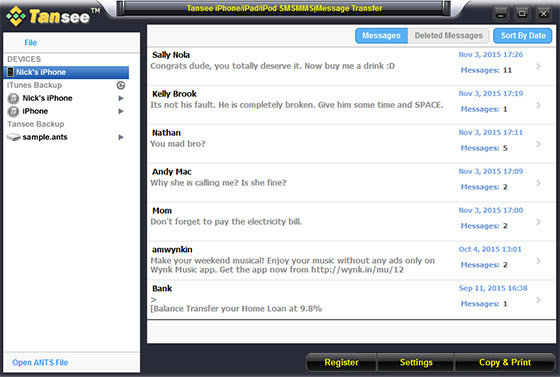Click 'Balance Transfer your Home Loan' preview
This screenshot has height=377, width=560.
point(236,308)
